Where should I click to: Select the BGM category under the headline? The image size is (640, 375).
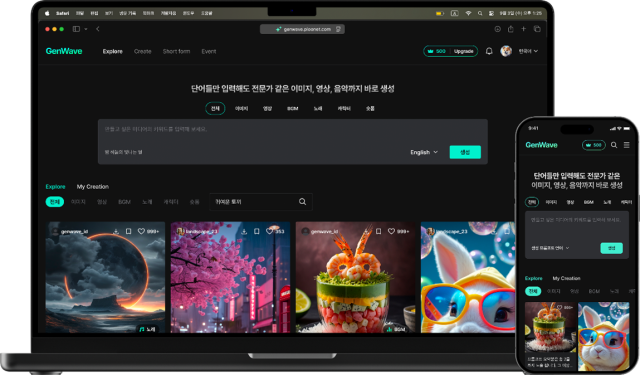pyautogui.click(x=293, y=108)
